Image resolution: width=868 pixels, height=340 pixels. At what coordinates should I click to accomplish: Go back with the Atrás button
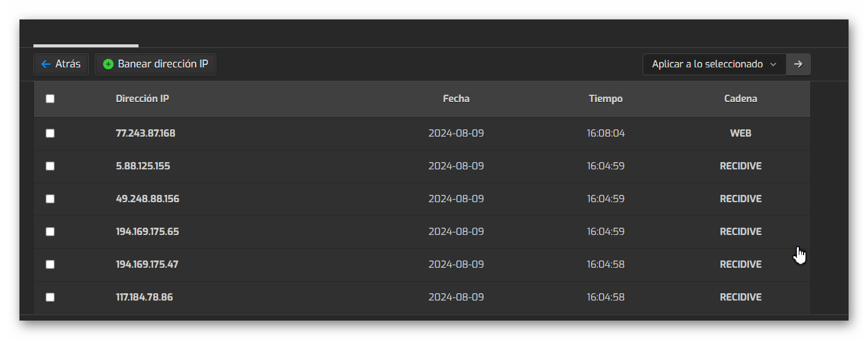point(61,64)
